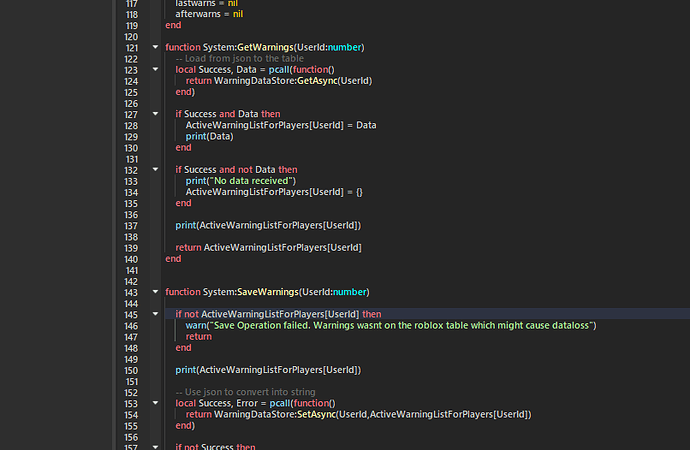The width and height of the screenshot is (690, 450).
Task: Collapse the System:SaveWarnings function fold arrow
Action: [x=154, y=292]
